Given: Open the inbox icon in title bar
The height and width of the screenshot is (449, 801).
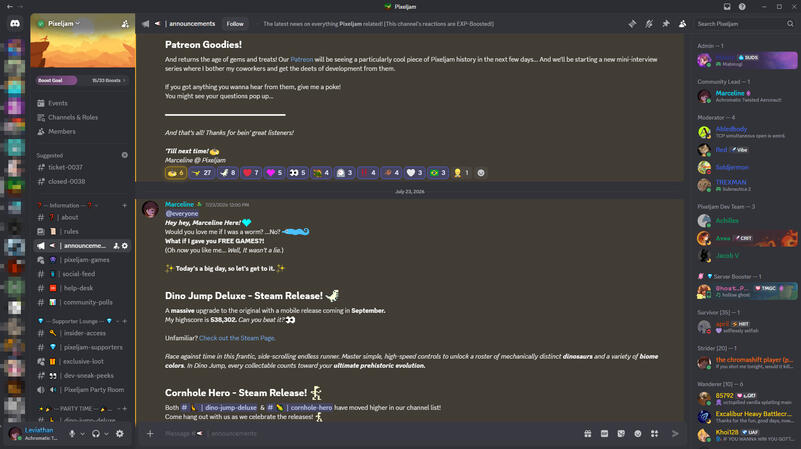Looking at the screenshot, I should pos(727,7).
